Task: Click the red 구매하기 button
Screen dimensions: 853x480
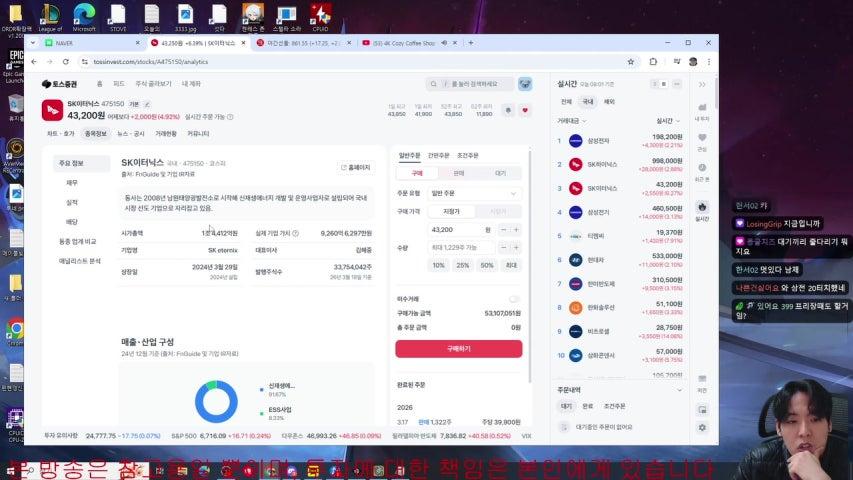Action: pyautogui.click(x=459, y=349)
